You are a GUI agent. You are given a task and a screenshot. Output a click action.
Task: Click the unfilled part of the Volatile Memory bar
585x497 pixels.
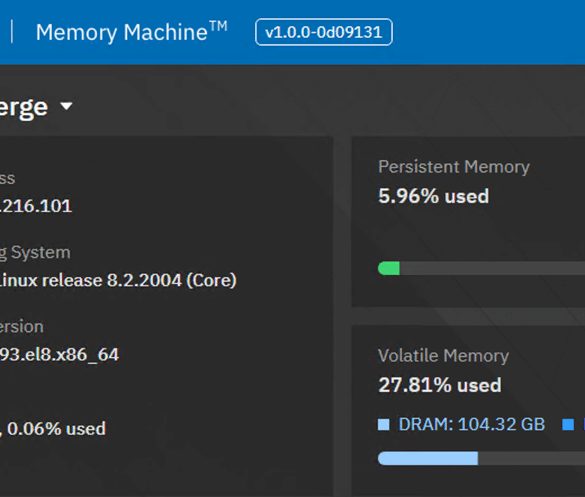[x=531, y=458]
